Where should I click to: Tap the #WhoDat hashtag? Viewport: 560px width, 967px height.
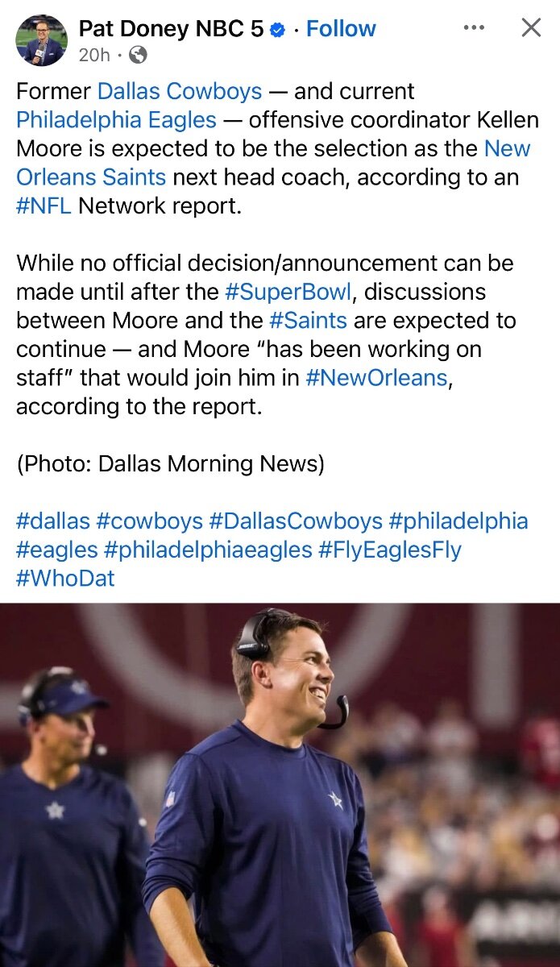tap(65, 578)
